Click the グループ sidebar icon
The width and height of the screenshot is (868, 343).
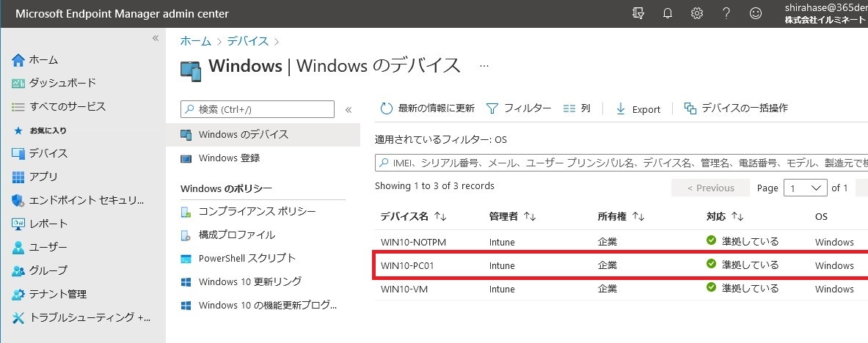point(18,270)
